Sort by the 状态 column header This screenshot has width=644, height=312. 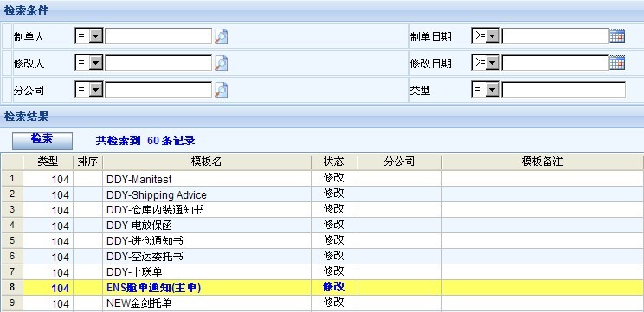334,162
